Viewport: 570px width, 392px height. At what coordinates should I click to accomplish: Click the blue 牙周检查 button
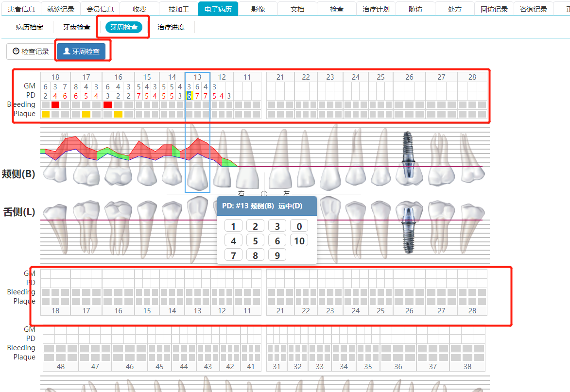(81, 51)
